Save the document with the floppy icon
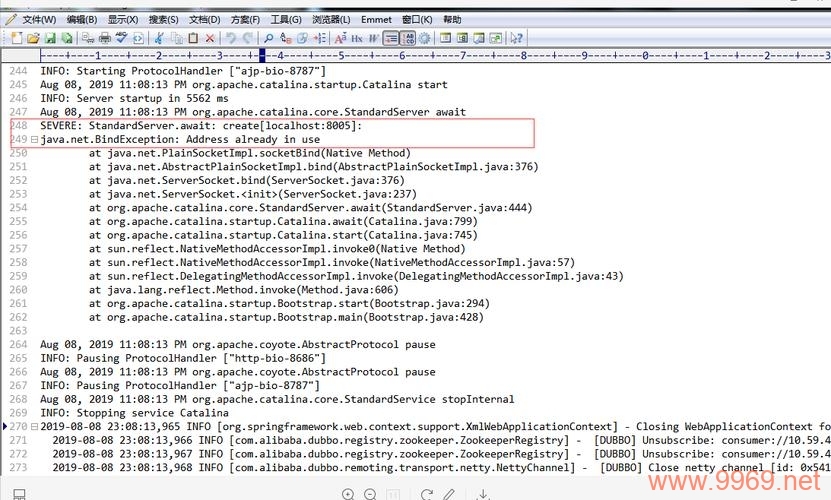This screenshot has height=500, width=831. pos(50,38)
